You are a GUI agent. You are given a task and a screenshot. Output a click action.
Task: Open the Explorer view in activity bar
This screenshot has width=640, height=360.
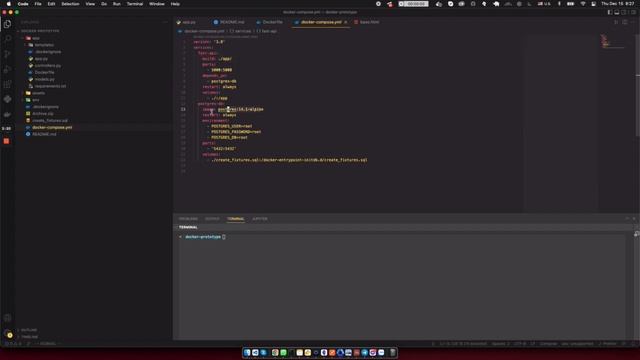[x=7, y=24]
